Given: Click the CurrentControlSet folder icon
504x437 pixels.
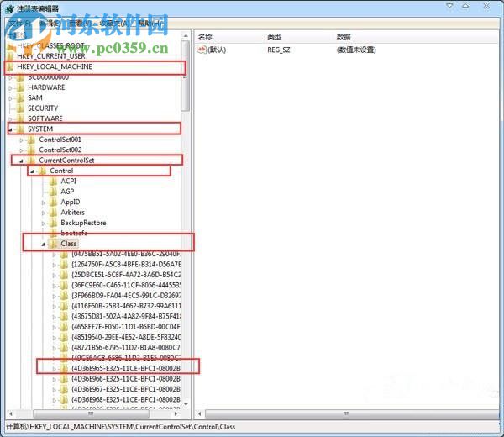Looking at the screenshot, I should (31, 161).
